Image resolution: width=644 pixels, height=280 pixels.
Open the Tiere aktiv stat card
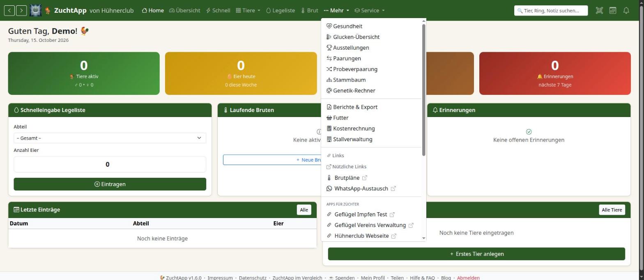(84, 73)
